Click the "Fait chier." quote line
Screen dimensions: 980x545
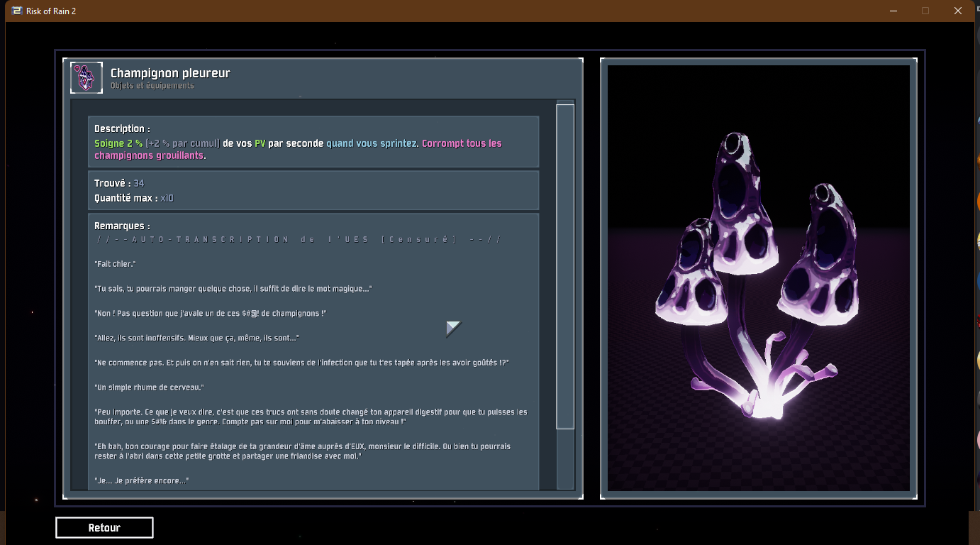click(115, 264)
